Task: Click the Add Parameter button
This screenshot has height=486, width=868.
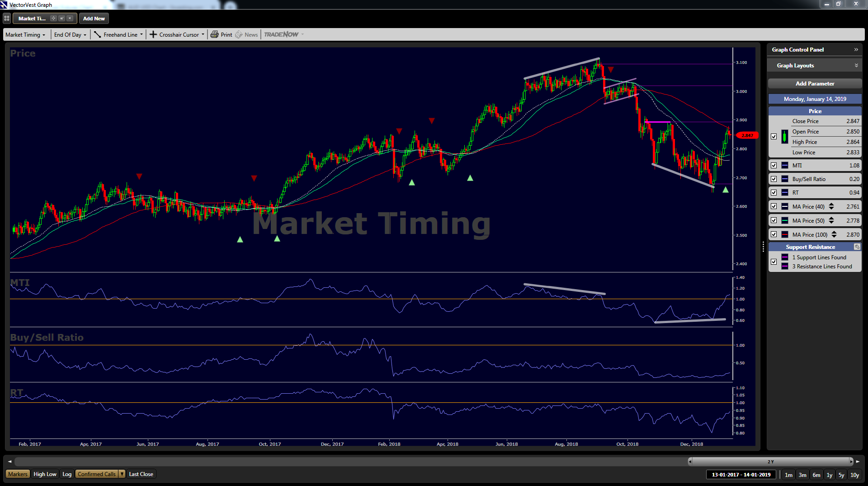Action: (815, 84)
